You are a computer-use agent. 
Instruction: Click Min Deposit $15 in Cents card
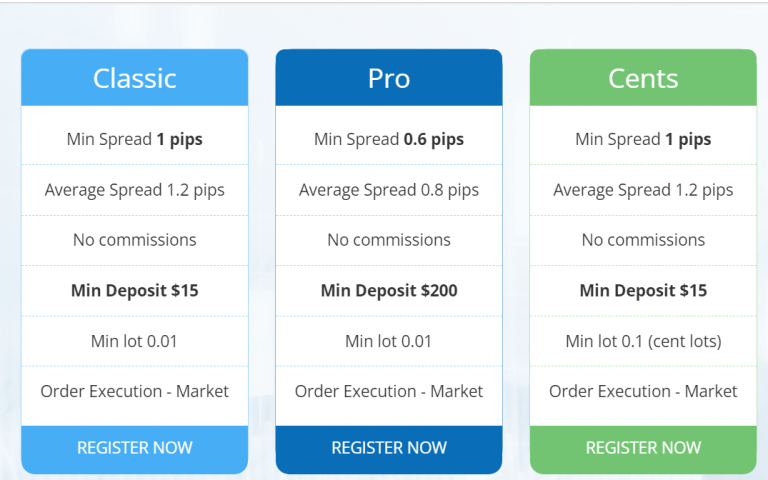coord(643,290)
